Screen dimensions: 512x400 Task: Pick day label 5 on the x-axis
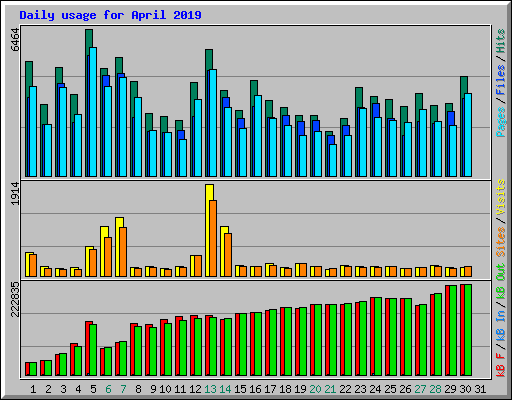point(93,389)
